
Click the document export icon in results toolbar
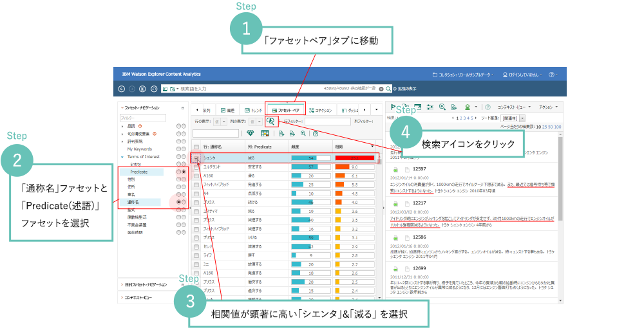coord(454,107)
